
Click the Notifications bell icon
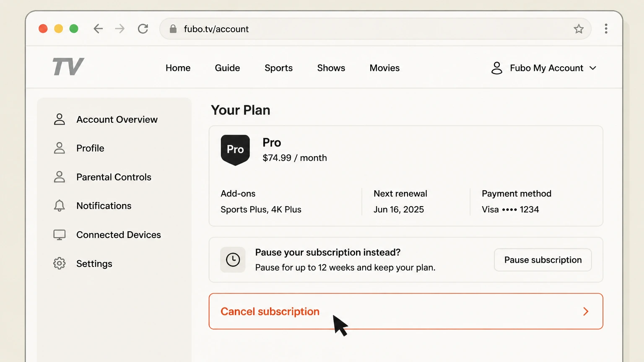click(x=60, y=206)
